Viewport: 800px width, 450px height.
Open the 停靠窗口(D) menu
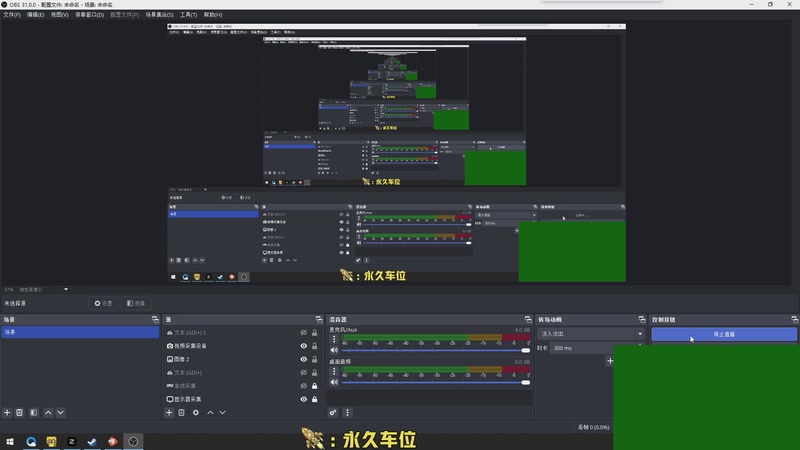[89, 15]
